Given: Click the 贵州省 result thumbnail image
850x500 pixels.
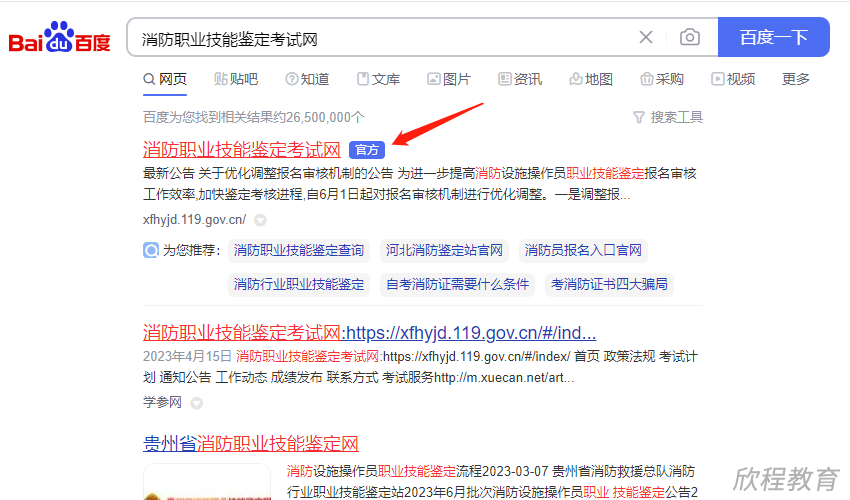Looking at the screenshot, I should tap(207, 482).
